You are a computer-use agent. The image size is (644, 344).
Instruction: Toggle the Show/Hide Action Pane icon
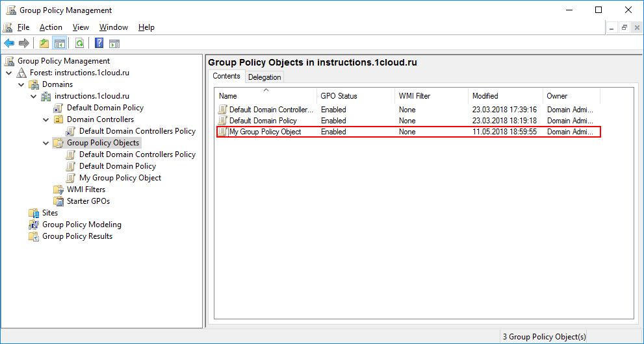click(114, 43)
